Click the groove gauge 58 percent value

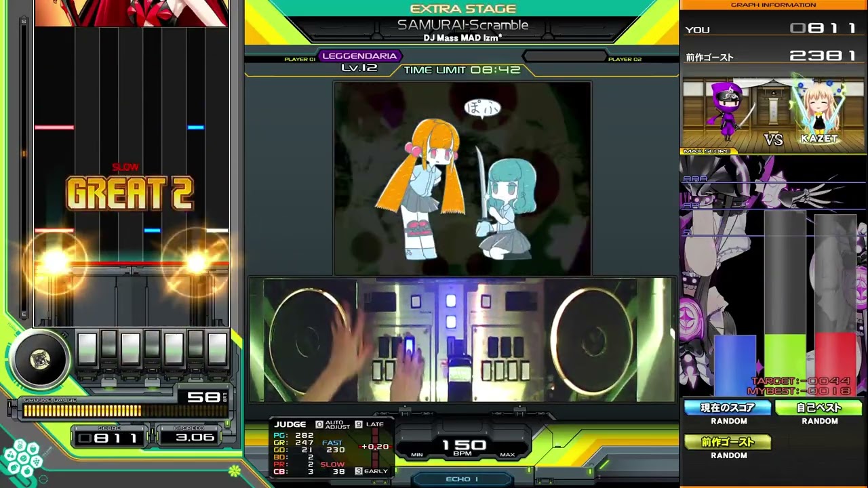point(203,396)
